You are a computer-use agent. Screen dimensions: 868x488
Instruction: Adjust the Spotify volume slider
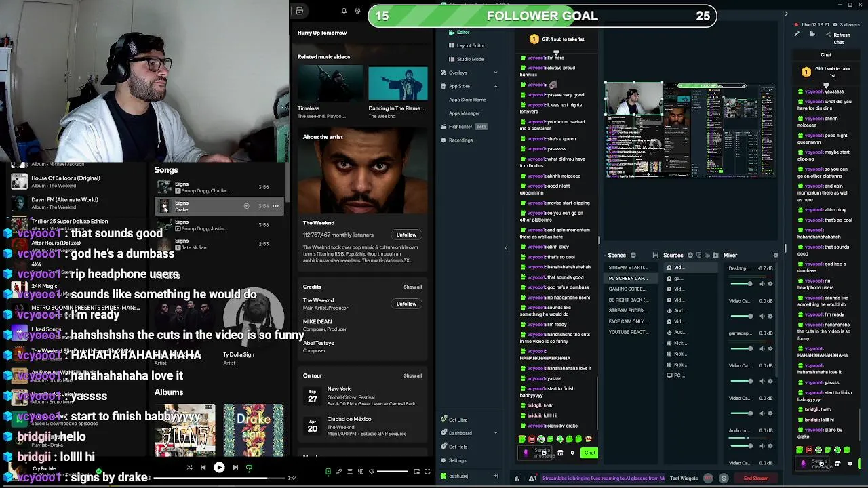click(394, 472)
